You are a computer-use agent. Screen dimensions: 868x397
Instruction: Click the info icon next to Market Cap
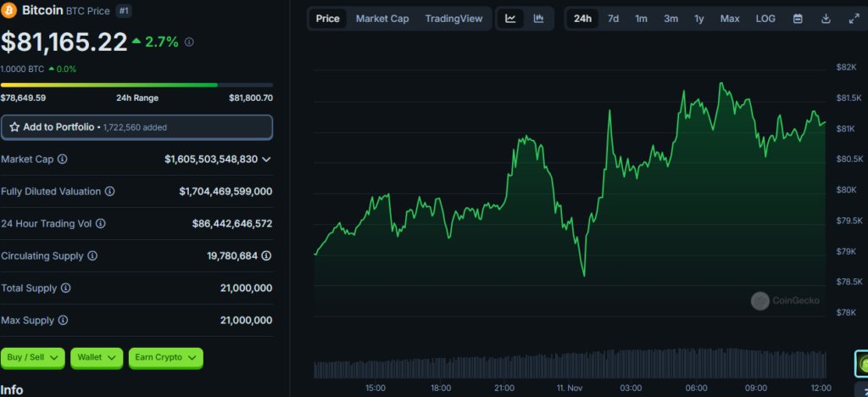tap(63, 159)
